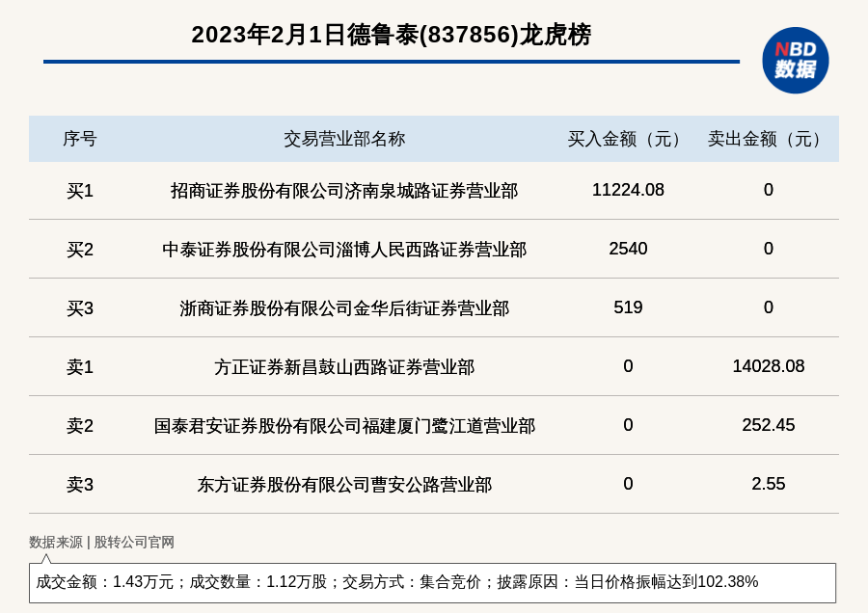Select the 买1 row label
Viewport: 868px width, 613px height.
point(80,191)
